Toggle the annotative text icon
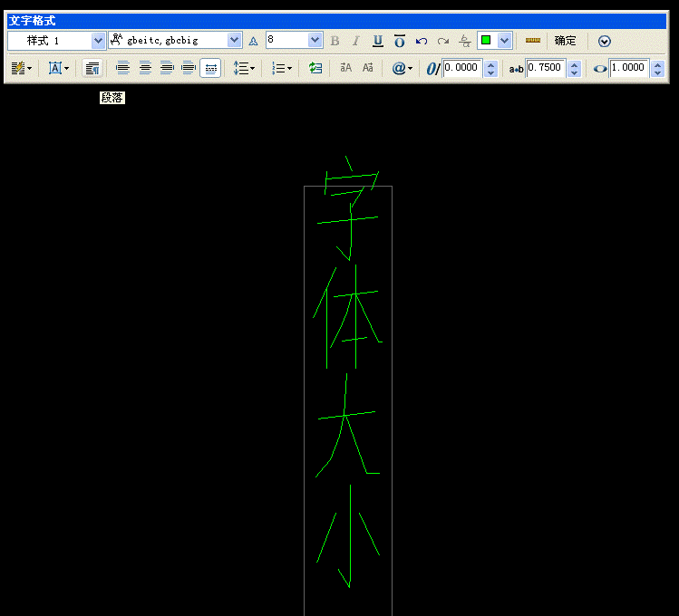This screenshot has height=616, width=679. pyautogui.click(x=253, y=41)
